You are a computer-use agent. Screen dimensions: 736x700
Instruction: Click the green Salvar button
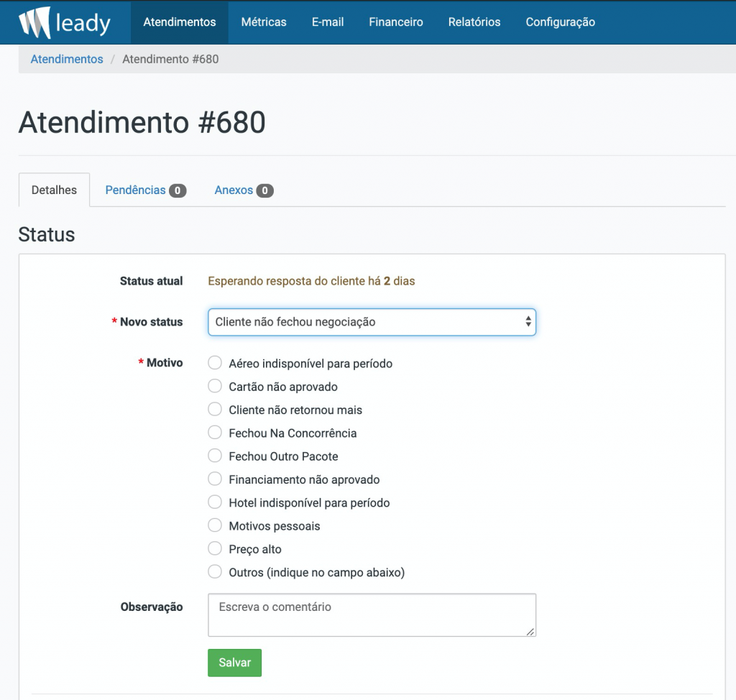[235, 663]
